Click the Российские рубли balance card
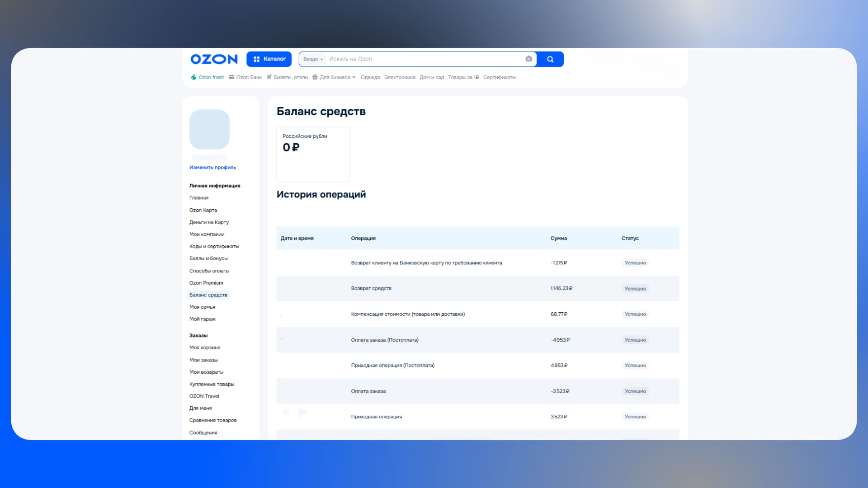This screenshot has height=488, width=868. tap(313, 154)
